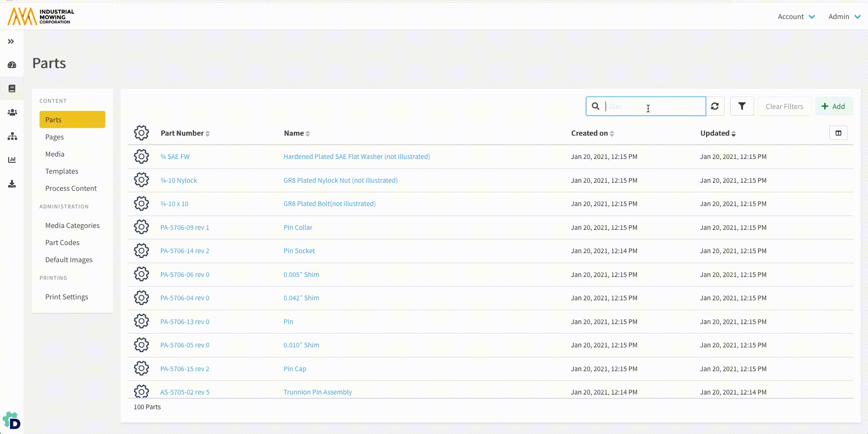Image resolution: width=868 pixels, height=434 pixels.
Task: Expand the Admin dropdown
Action: [x=844, y=17]
